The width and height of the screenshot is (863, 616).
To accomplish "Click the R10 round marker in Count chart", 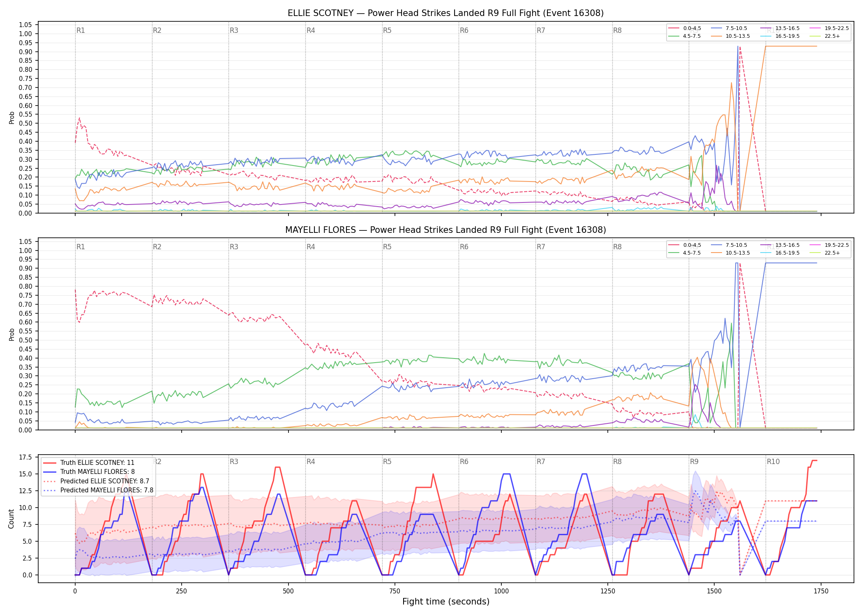I will pyautogui.click(x=773, y=462).
